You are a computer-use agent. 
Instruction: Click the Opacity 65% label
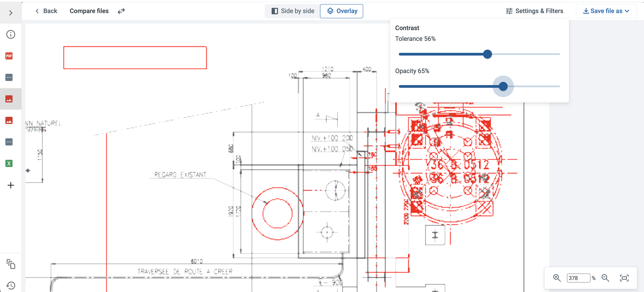(412, 71)
